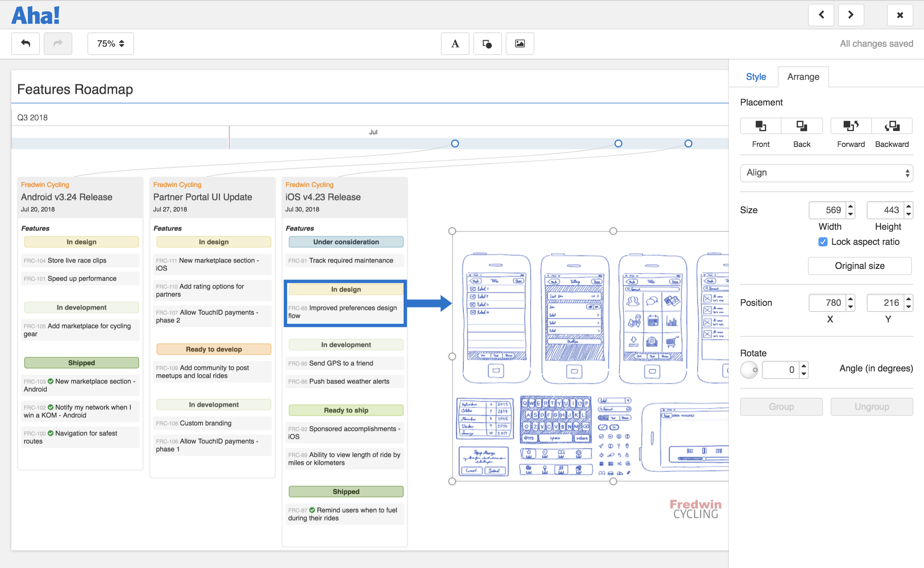Viewport: 924px width, 568px height.
Task: Click the add shape tool
Action: pos(487,43)
